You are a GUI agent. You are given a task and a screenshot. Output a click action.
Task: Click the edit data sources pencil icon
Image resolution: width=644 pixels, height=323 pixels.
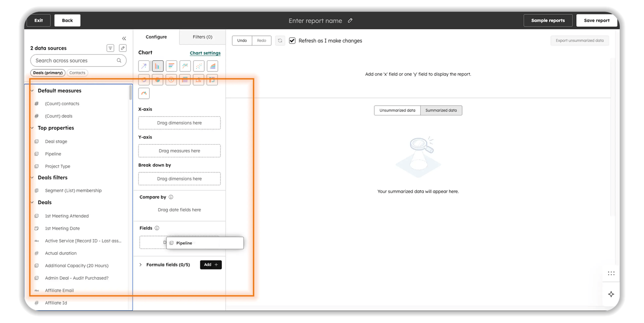click(122, 48)
